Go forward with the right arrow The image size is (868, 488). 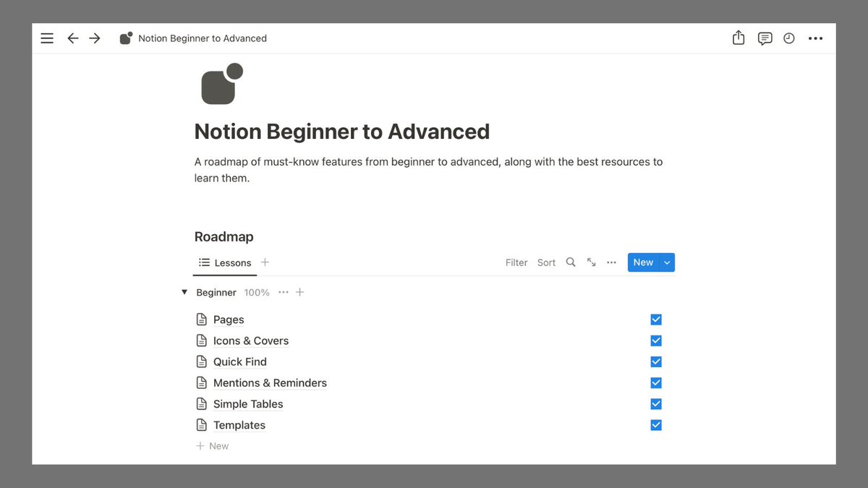click(x=95, y=38)
